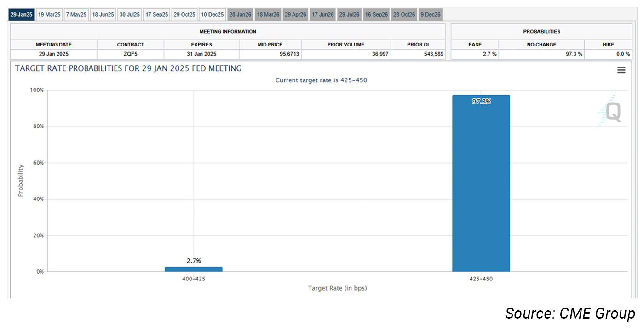Go to the 16 Sep26 tab
This screenshot has height=331, width=644.
[x=376, y=15]
